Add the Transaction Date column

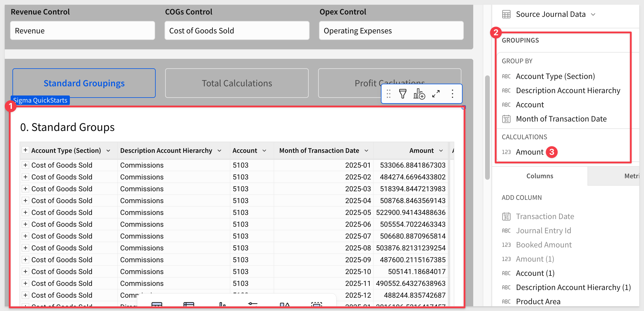(545, 216)
